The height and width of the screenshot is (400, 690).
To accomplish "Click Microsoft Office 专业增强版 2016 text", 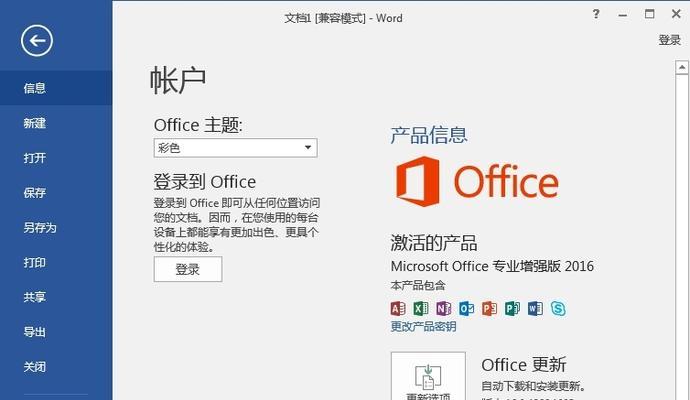I will click(492, 266).
